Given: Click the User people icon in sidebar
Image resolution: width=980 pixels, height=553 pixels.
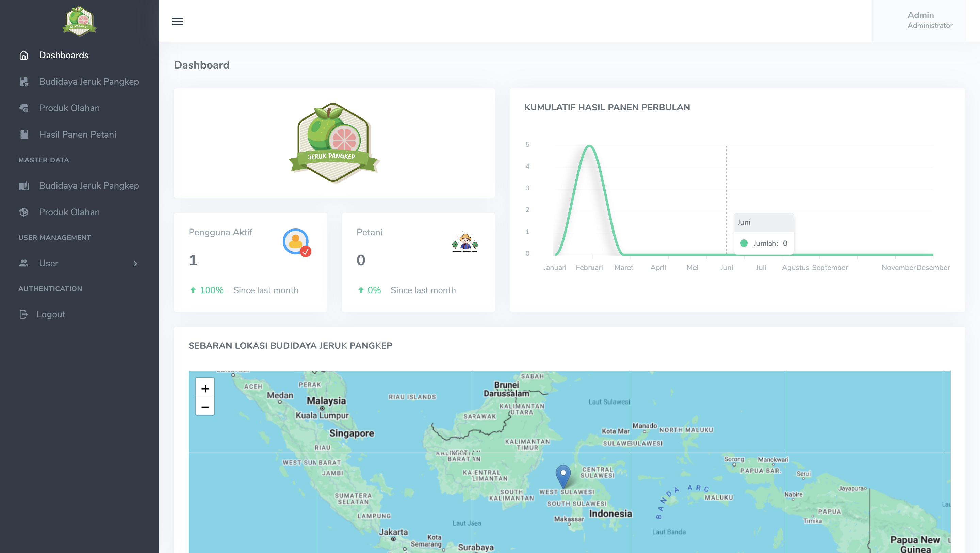Looking at the screenshot, I should pyautogui.click(x=23, y=263).
